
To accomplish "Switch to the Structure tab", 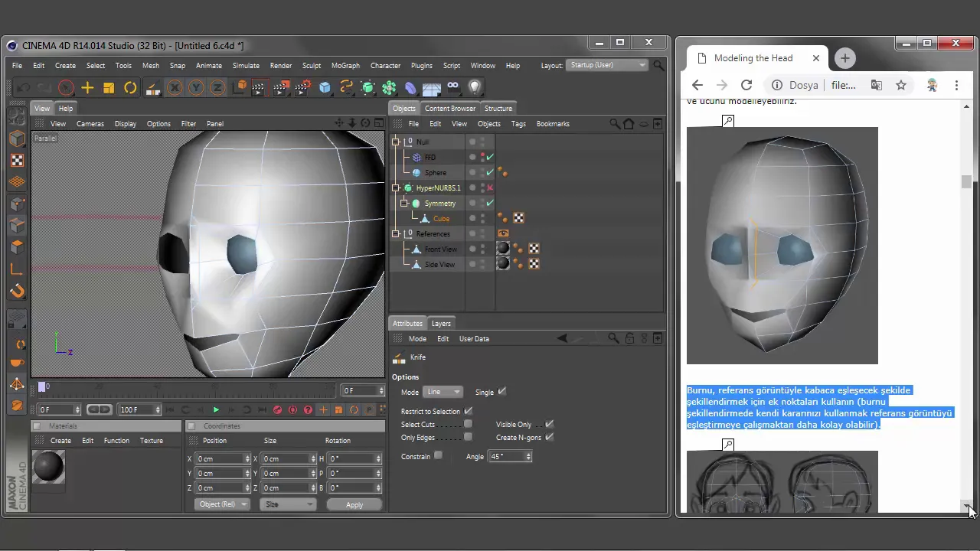I will [x=498, y=109].
